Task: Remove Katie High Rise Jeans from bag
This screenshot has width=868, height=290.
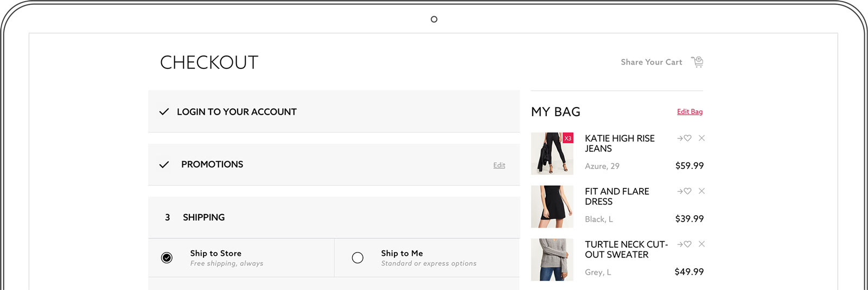Action: [x=701, y=138]
